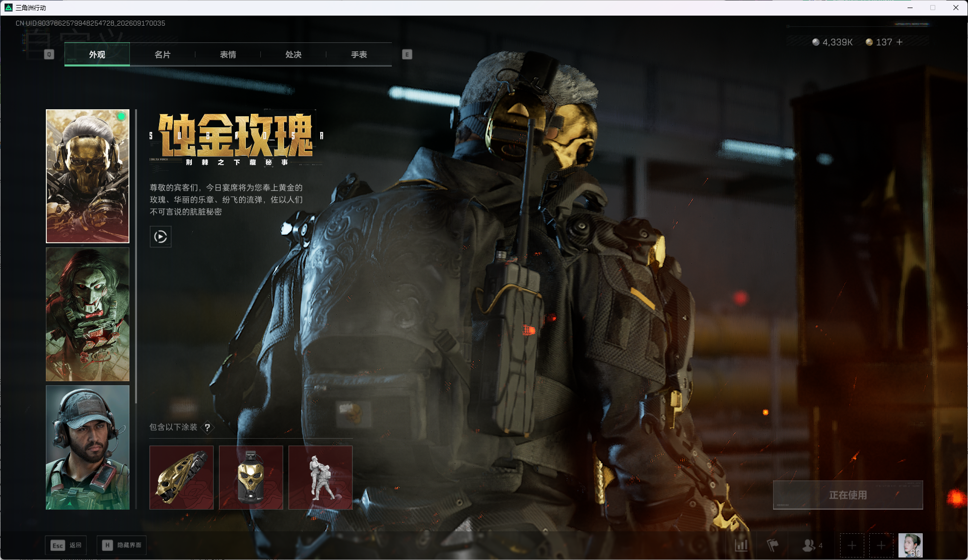
Task: Click the 蚀金玫瑰 skin title
Action: click(x=236, y=135)
